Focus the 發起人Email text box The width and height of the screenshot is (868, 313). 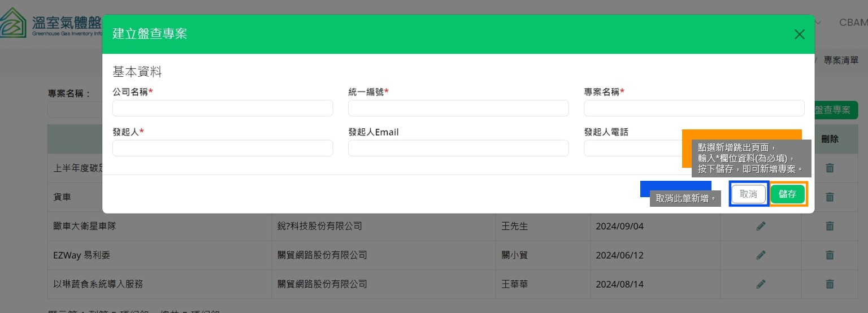click(458, 148)
